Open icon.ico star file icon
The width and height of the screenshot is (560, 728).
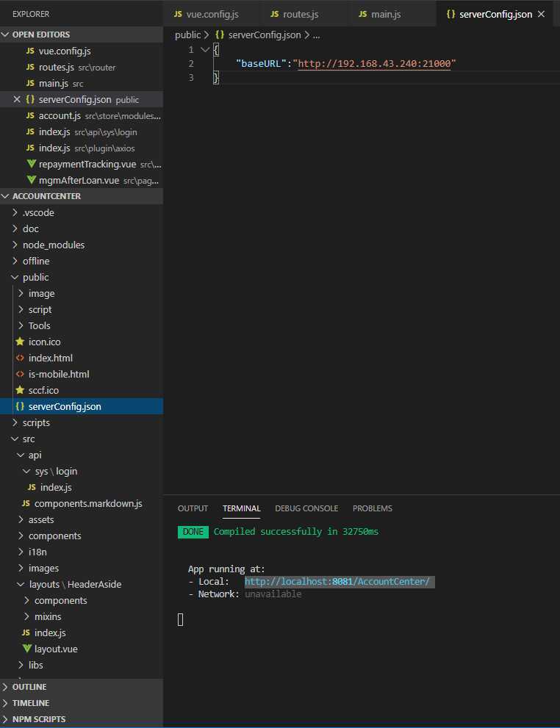click(20, 342)
